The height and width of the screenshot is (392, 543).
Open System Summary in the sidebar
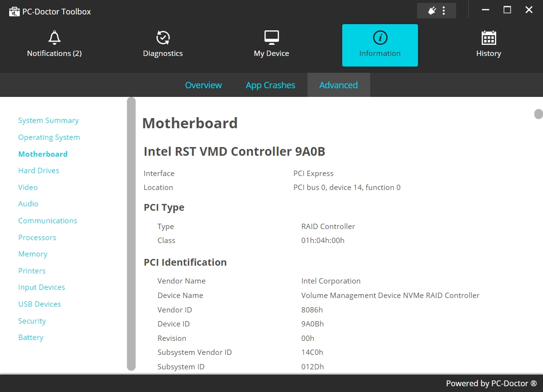(48, 121)
